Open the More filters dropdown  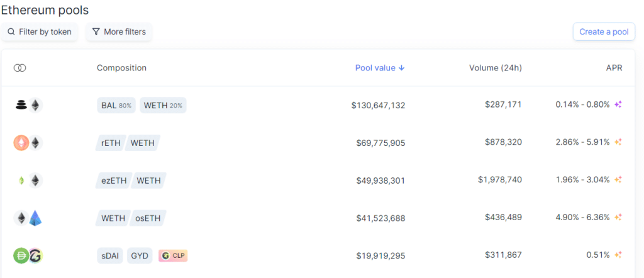tap(119, 31)
